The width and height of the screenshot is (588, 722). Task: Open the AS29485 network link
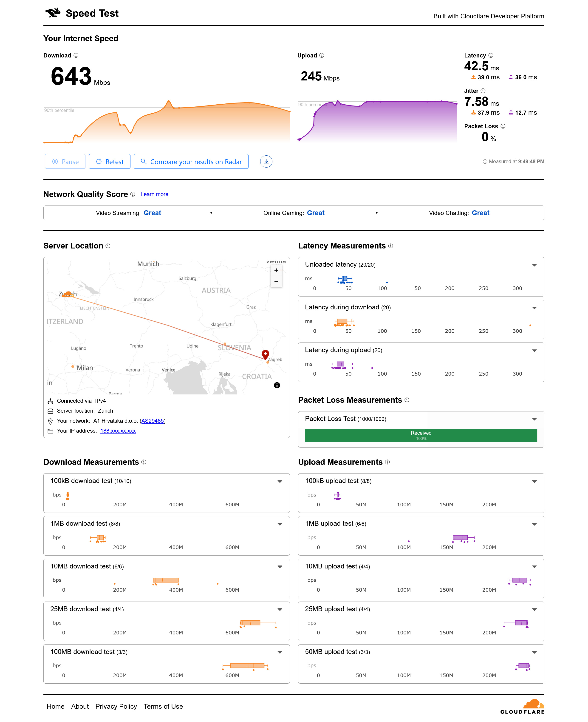pyautogui.click(x=153, y=421)
